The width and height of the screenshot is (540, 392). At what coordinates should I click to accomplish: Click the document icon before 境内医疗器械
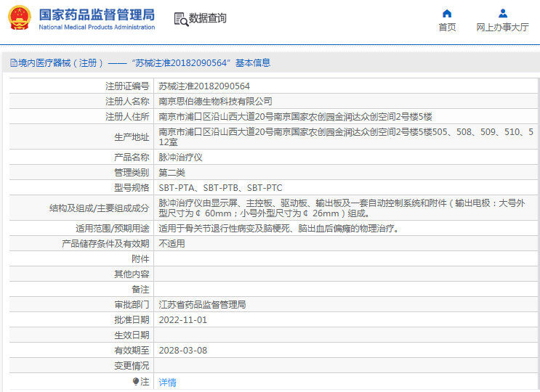pyautogui.click(x=13, y=63)
